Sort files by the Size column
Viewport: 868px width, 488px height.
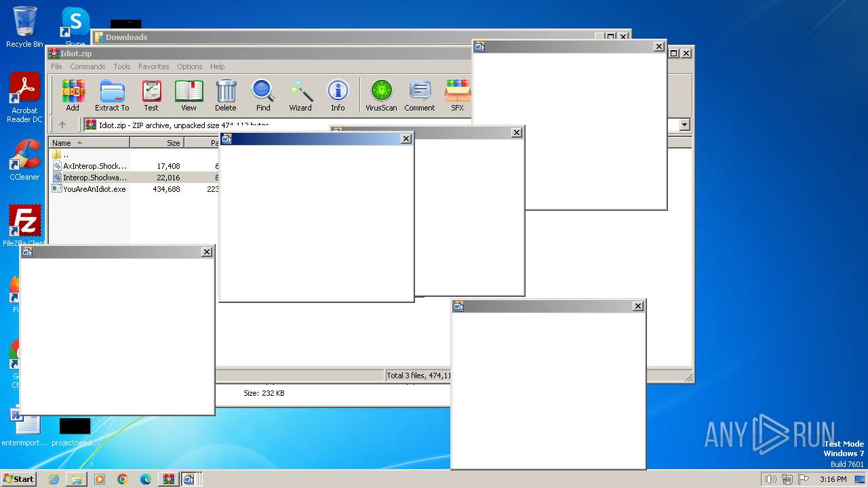[157, 143]
